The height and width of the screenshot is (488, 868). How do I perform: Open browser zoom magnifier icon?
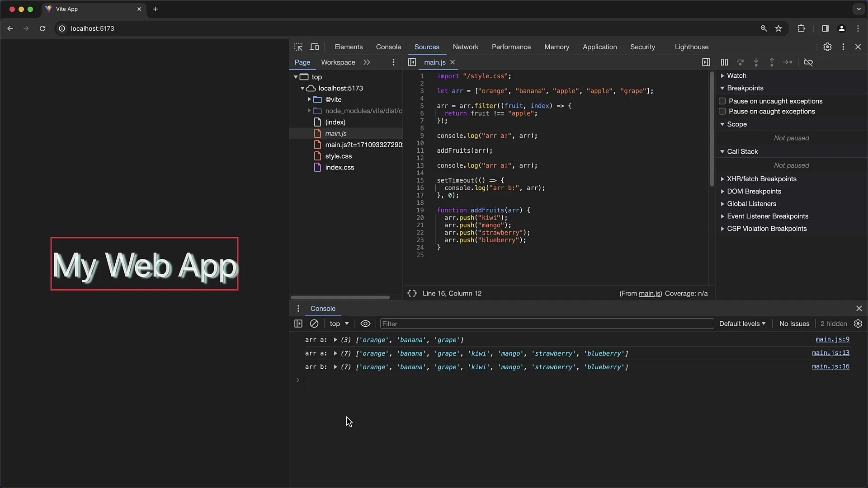tap(764, 28)
